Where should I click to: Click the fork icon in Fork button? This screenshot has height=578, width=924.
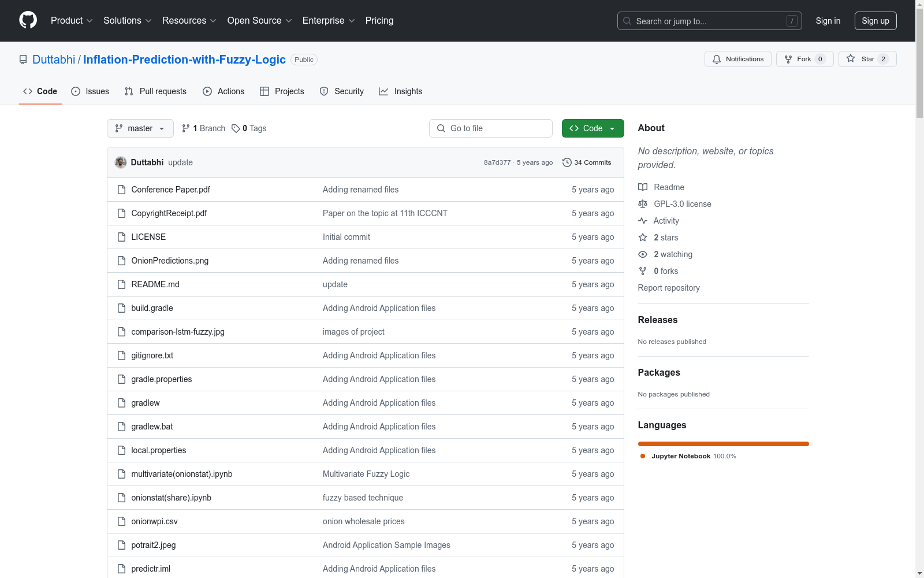pyautogui.click(x=788, y=59)
